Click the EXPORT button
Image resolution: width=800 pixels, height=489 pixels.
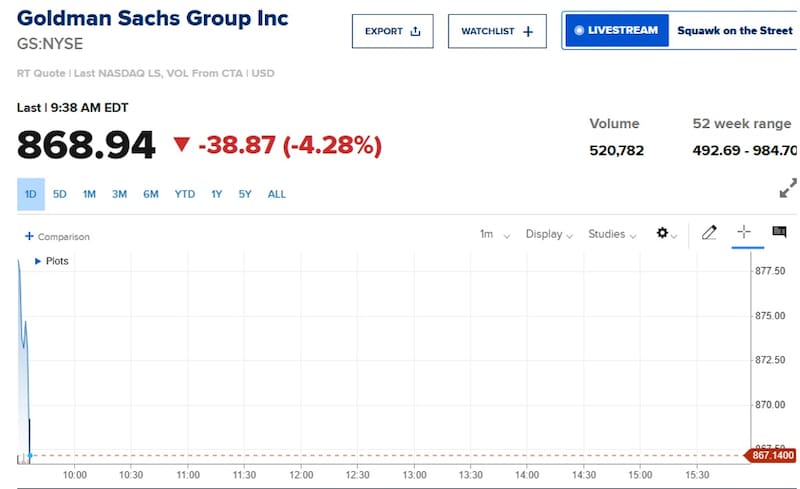coord(392,31)
